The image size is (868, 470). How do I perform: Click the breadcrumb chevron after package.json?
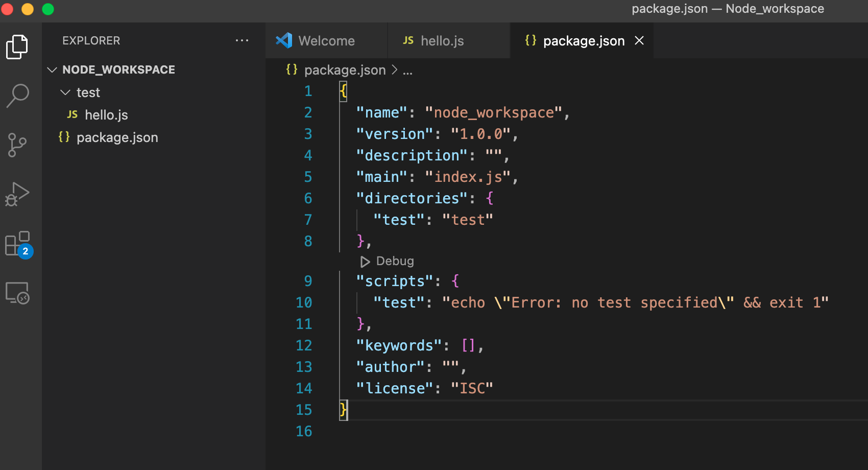pyautogui.click(x=395, y=69)
